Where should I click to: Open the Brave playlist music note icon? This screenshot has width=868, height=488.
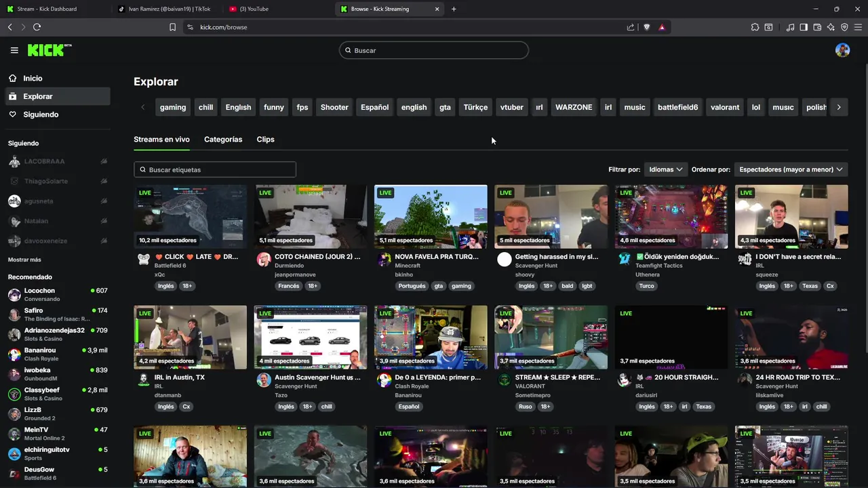click(x=790, y=27)
